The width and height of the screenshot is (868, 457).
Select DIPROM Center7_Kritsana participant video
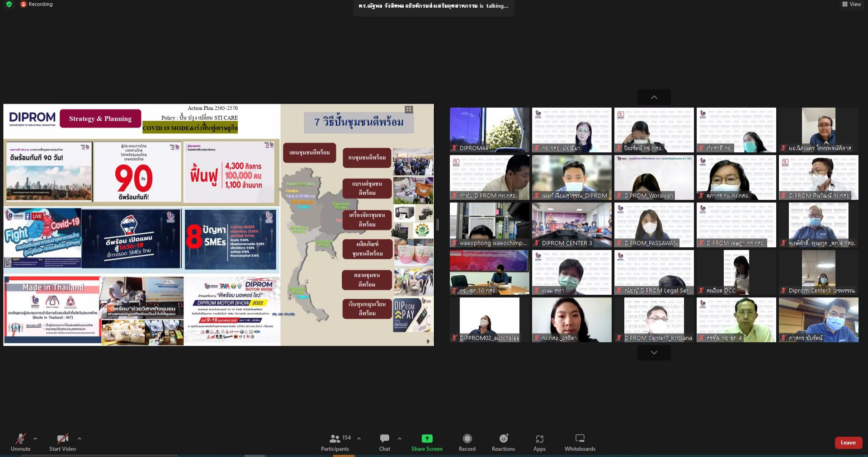tap(654, 320)
